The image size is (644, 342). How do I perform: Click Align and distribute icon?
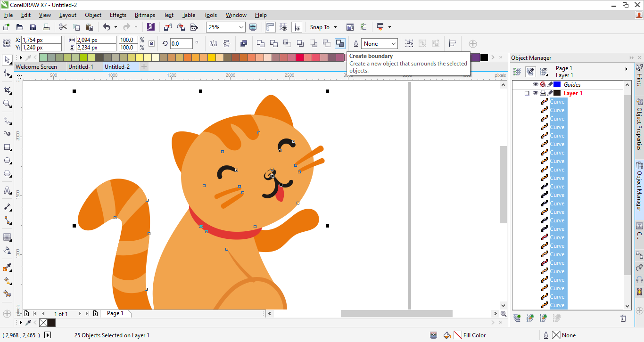click(453, 44)
